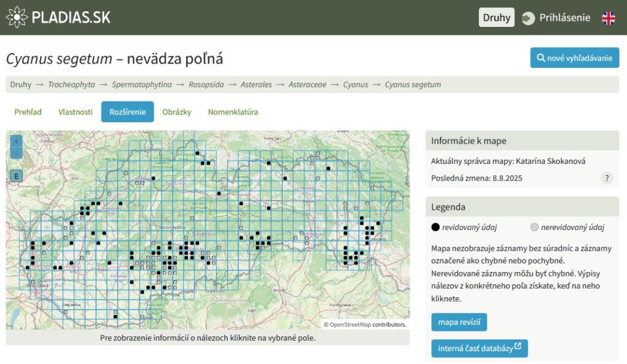Open the Nomenklatúra tab
The height and width of the screenshot is (364, 627).
(x=233, y=112)
